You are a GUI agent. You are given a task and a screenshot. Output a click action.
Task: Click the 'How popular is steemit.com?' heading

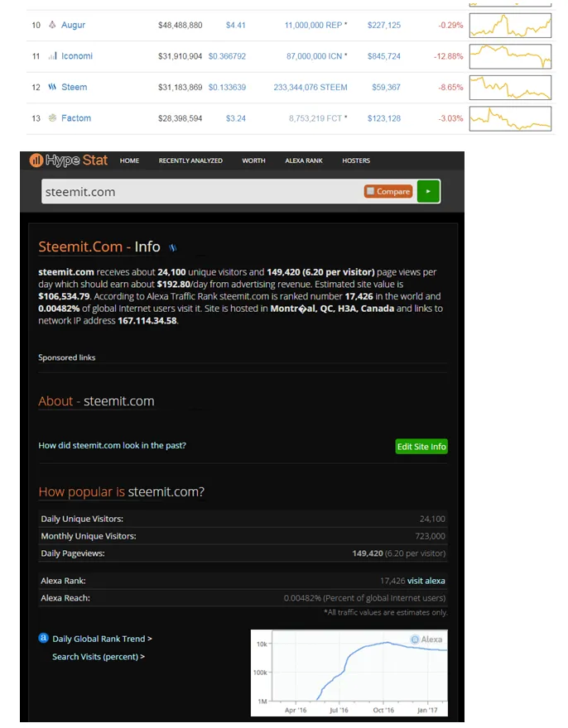122,491
